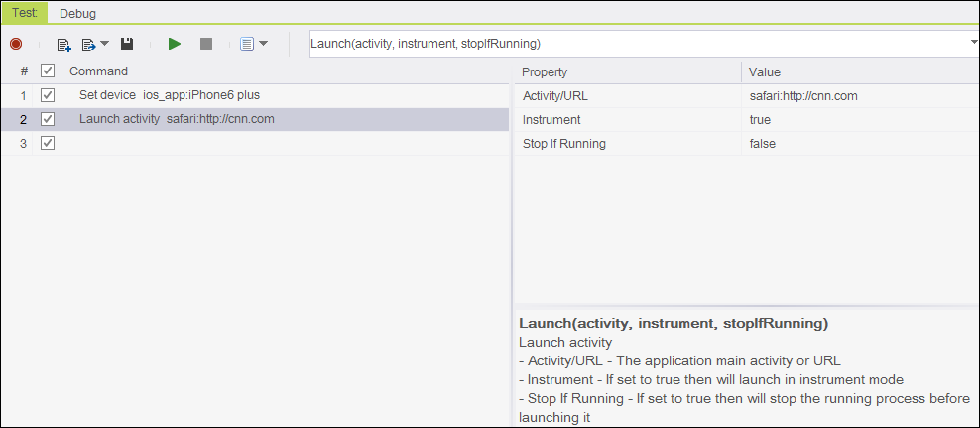Select the Set device ios_app:iPhone6 plus row
The width and height of the screenshot is (980, 428).
169,95
